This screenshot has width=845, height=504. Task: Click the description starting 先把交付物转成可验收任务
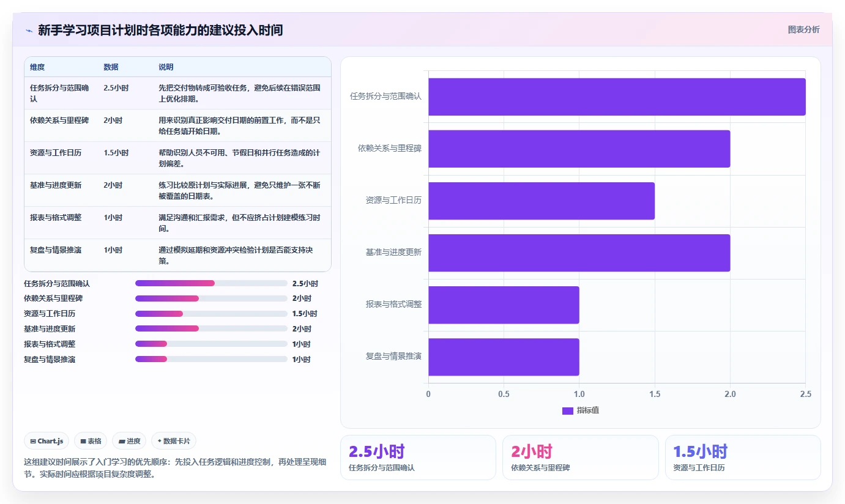point(239,93)
